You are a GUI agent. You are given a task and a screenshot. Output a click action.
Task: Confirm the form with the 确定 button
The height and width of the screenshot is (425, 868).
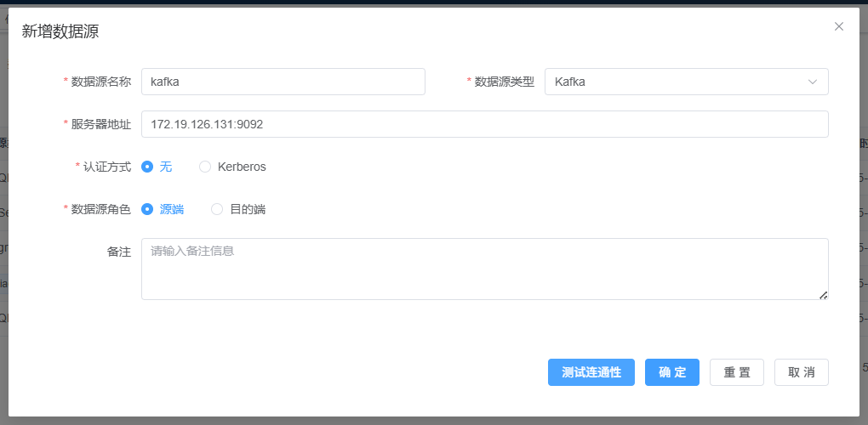[x=671, y=372]
